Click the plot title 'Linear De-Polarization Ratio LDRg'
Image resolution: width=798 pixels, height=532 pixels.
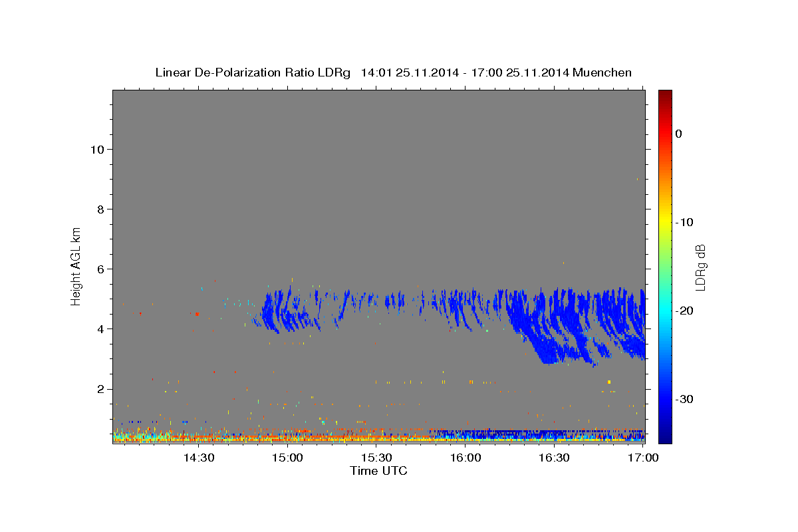[252, 72]
